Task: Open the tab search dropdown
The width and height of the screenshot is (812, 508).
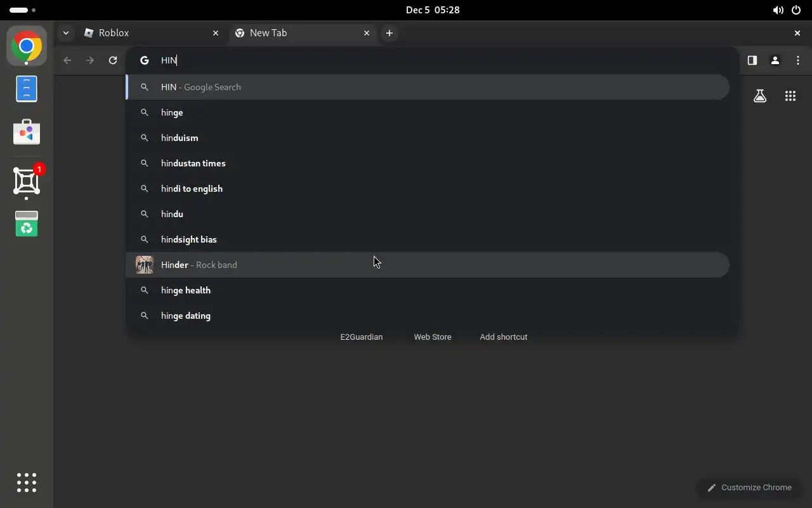Action: pos(65,33)
